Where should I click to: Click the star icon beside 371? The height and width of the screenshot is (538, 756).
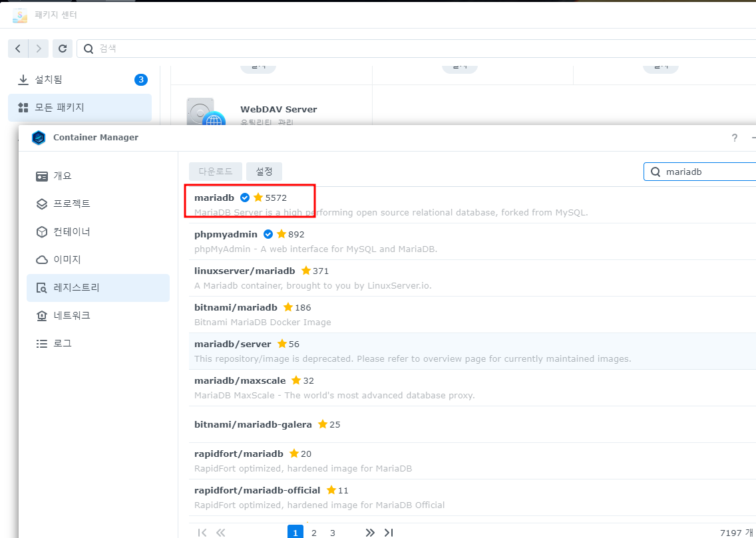(305, 271)
